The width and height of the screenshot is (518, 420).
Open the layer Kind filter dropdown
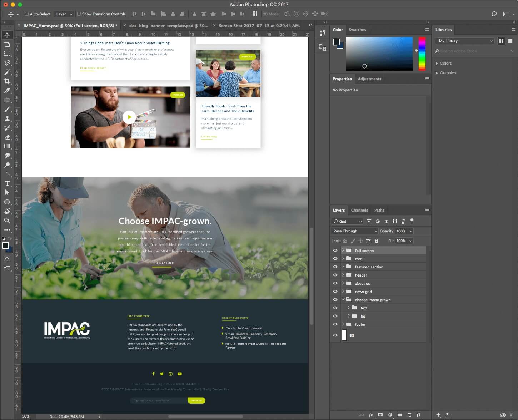(347, 222)
